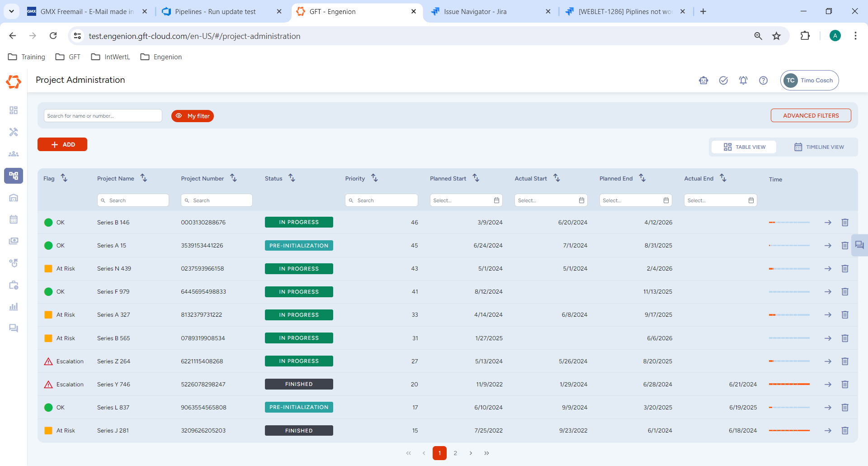The height and width of the screenshot is (466, 868).
Task: Toggle the My filter eye button
Action: coord(193,116)
